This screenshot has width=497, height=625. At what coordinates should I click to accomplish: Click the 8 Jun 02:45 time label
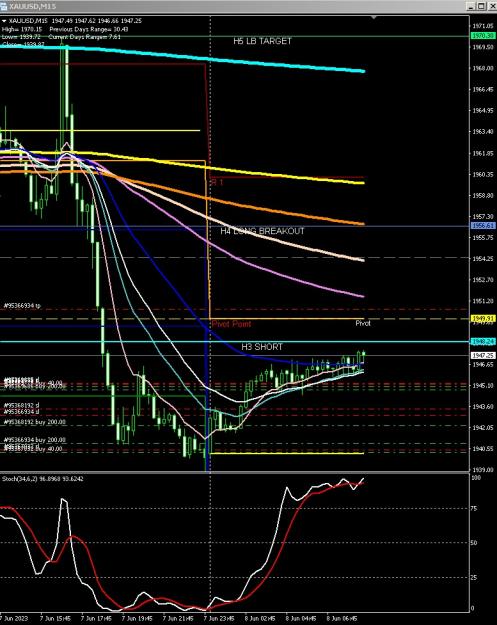click(260, 618)
